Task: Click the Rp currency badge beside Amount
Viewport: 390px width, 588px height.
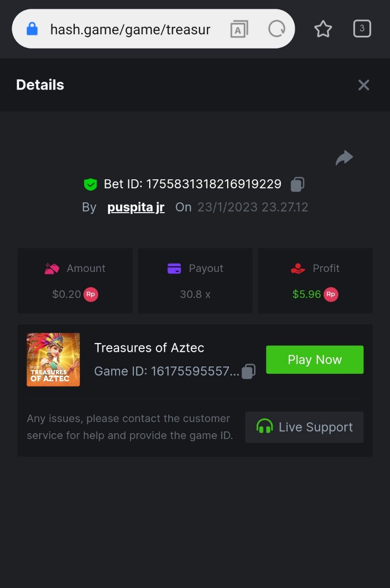Action: point(91,294)
